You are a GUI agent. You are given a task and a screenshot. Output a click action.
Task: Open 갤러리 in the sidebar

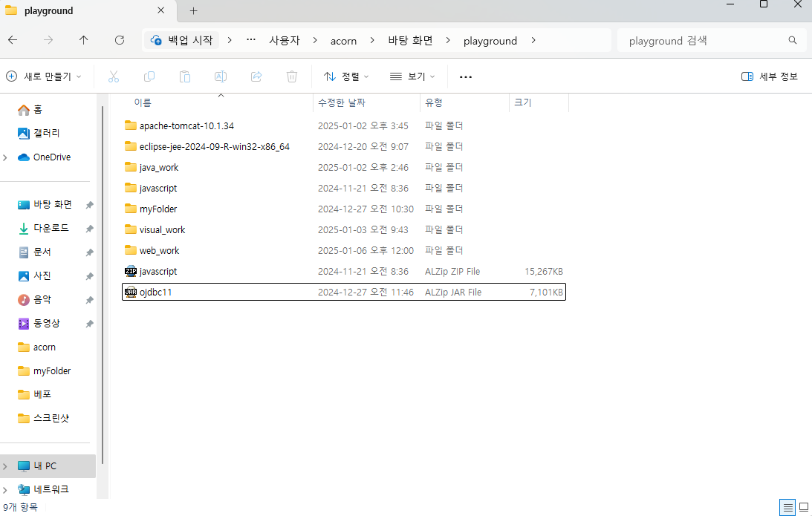(39, 133)
